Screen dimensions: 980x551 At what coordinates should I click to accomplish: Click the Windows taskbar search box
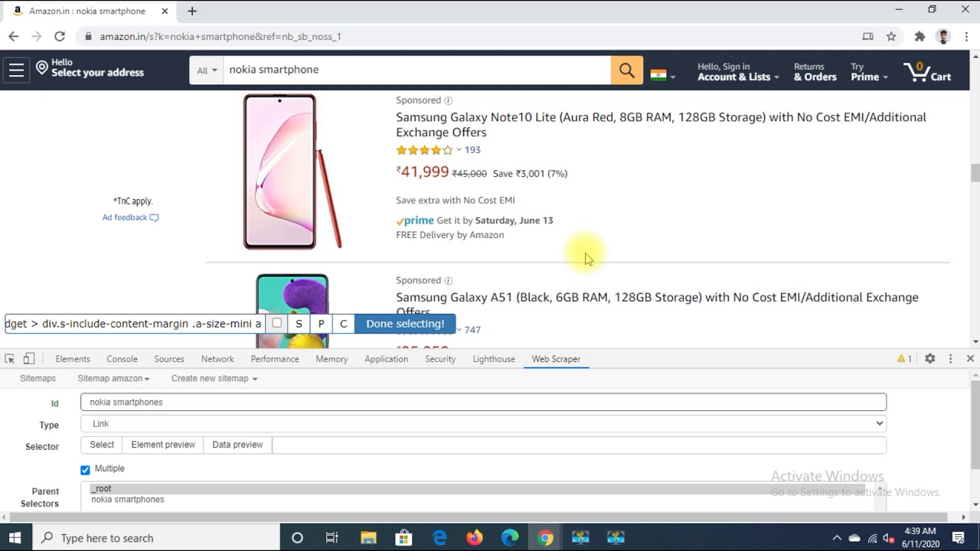point(155,538)
